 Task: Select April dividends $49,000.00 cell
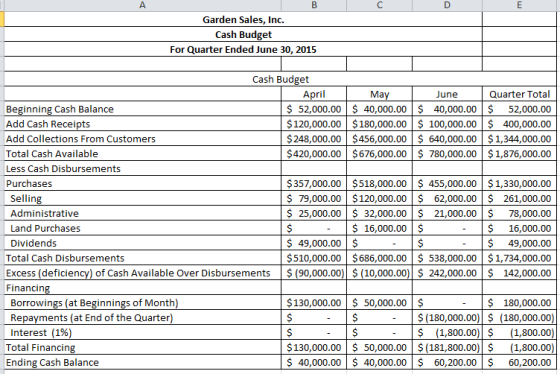[314, 243]
